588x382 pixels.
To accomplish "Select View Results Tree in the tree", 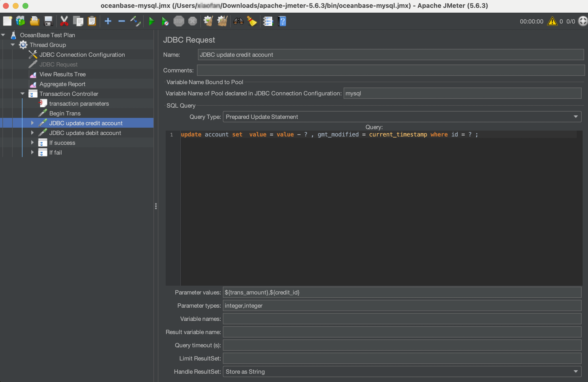I will pos(63,74).
